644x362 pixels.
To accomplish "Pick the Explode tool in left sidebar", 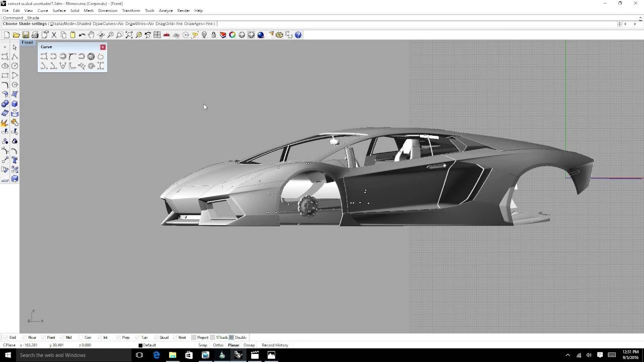I will [5, 123].
